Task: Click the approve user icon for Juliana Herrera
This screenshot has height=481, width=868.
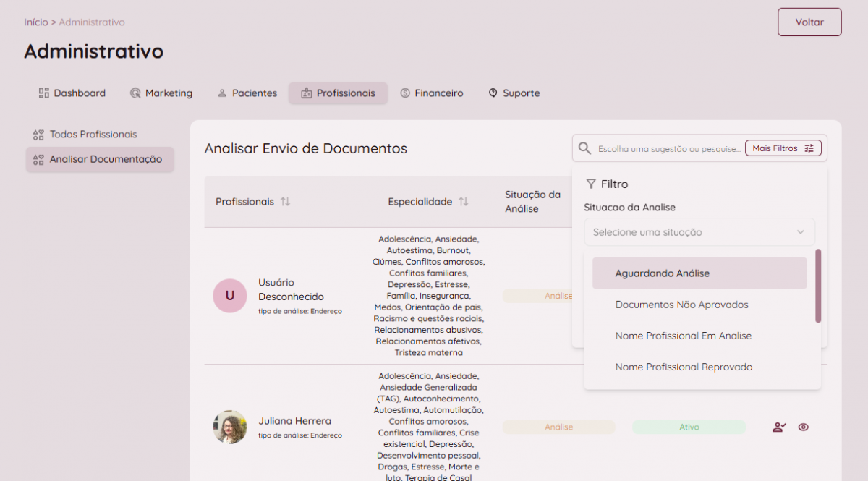Action: click(x=778, y=427)
